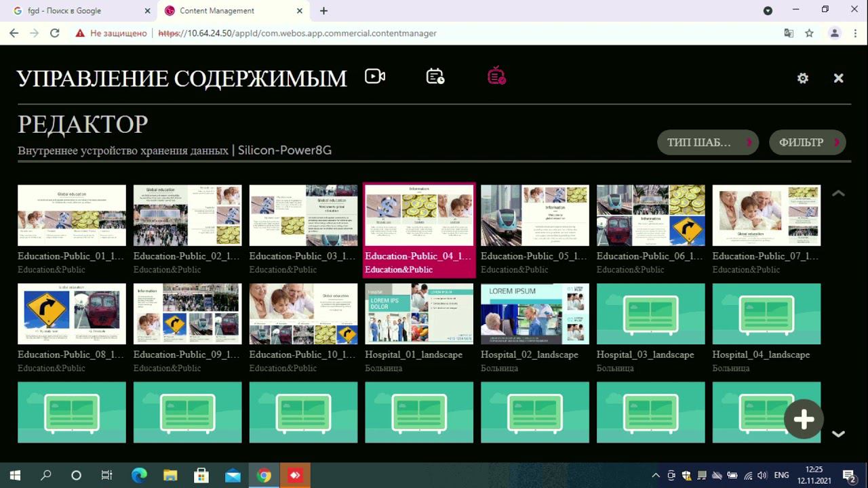
Task: Select Education-Public_09 template thumbnail
Action: coord(188,314)
